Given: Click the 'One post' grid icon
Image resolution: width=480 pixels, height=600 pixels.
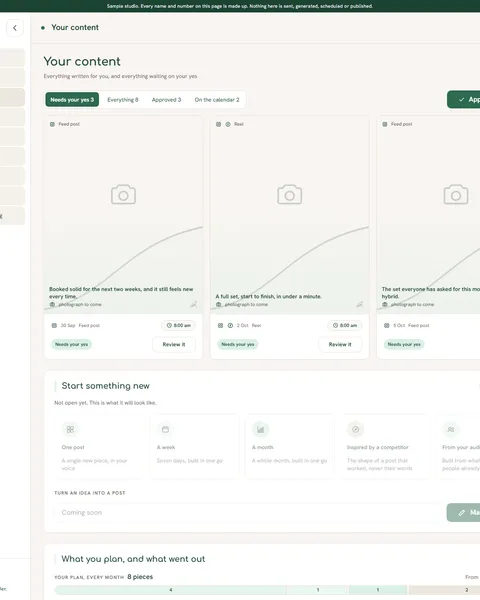Looking at the screenshot, I should [x=70, y=429].
